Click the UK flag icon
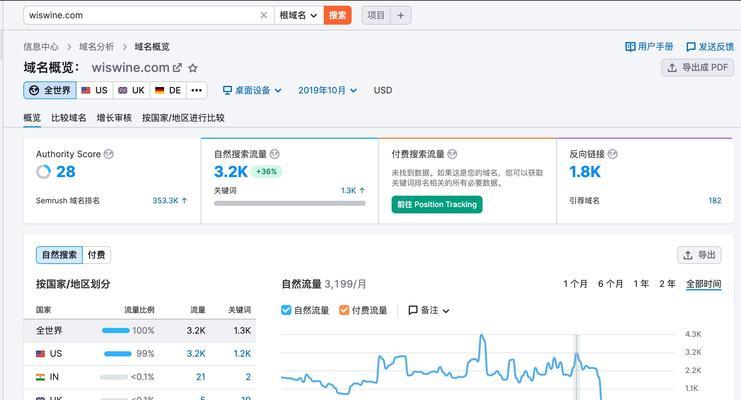Screen dimensions: 741x400 point(122,90)
